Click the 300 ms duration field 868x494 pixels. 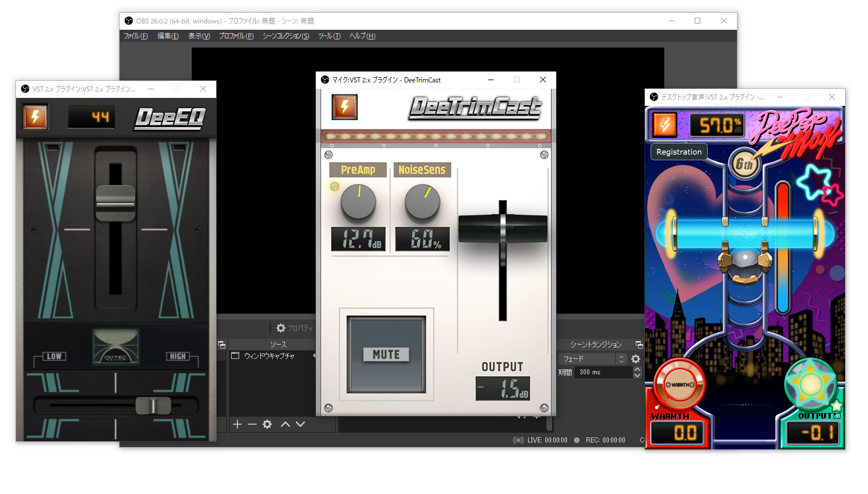pyautogui.click(x=604, y=372)
